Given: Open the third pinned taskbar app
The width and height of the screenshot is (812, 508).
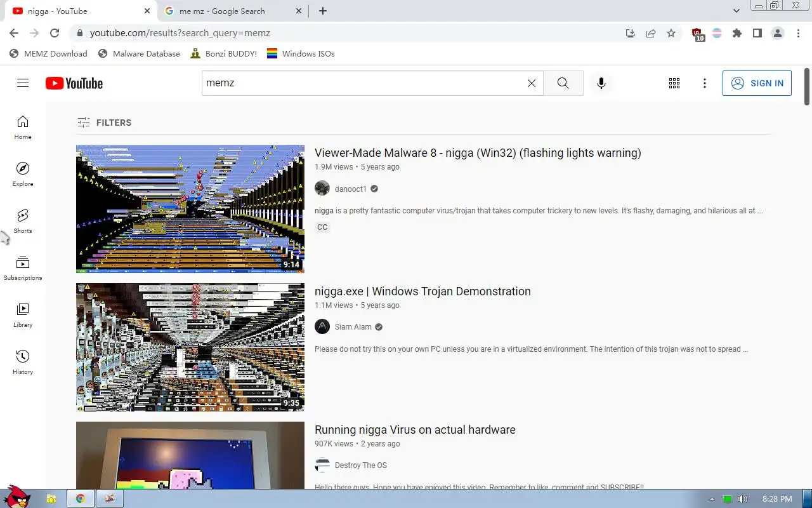Looking at the screenshot, I should point(110,498).
